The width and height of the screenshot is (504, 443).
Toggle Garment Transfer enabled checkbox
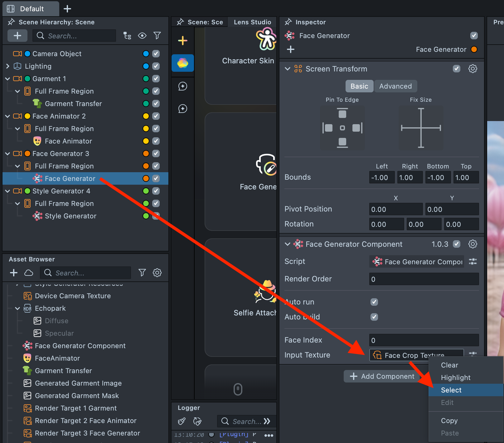pyautogui.click(x=156, y=104)
